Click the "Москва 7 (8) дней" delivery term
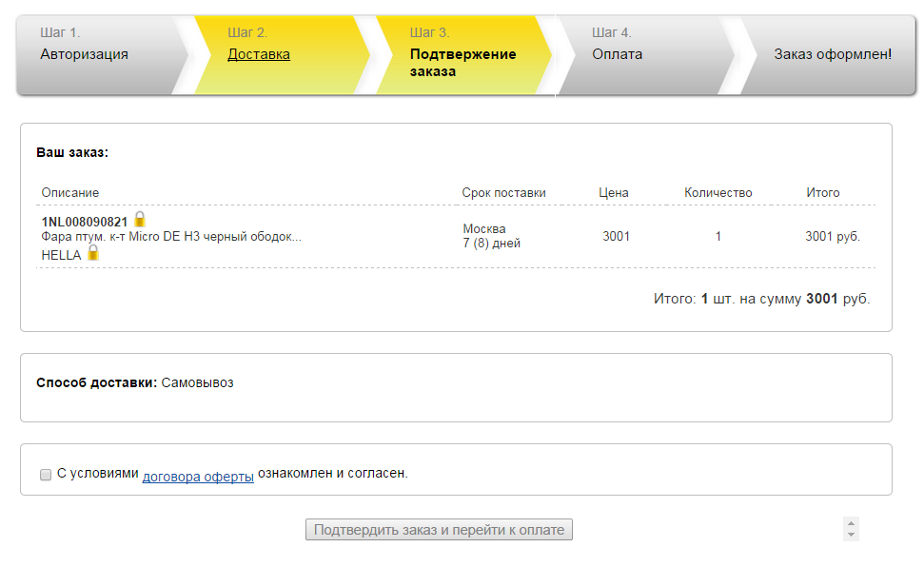924x567 pixels. pos(491,236)
